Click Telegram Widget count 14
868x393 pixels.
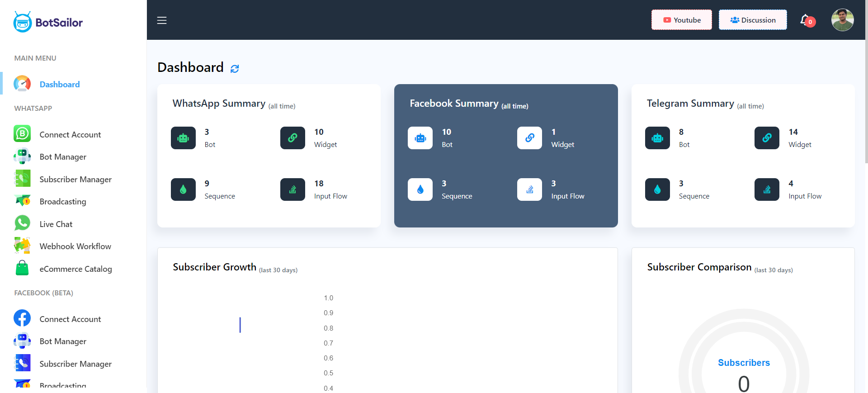(793, 132)
